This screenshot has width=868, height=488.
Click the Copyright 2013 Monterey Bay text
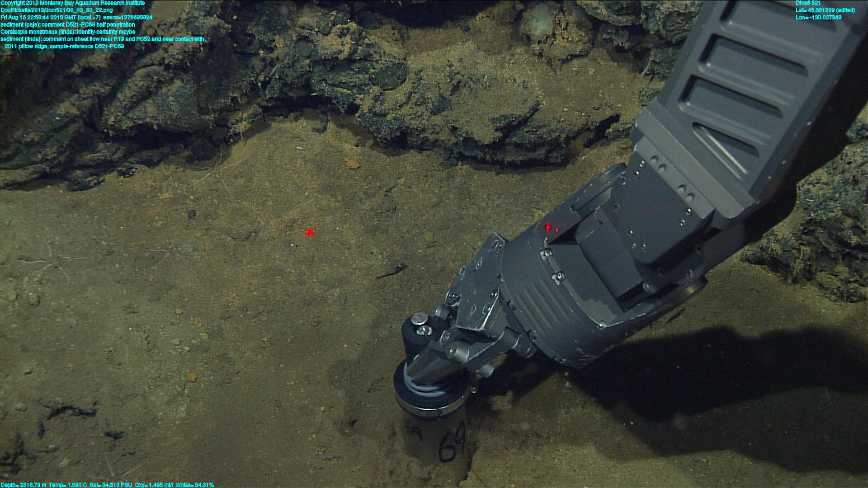pyautogui.click(x=72, y=3)
